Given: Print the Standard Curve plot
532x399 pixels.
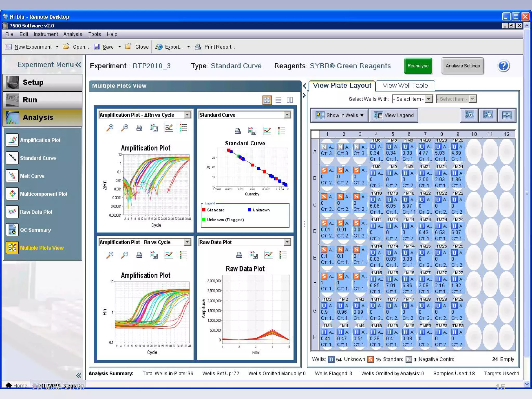Looking at the screenshot, I should coord(238,131).
